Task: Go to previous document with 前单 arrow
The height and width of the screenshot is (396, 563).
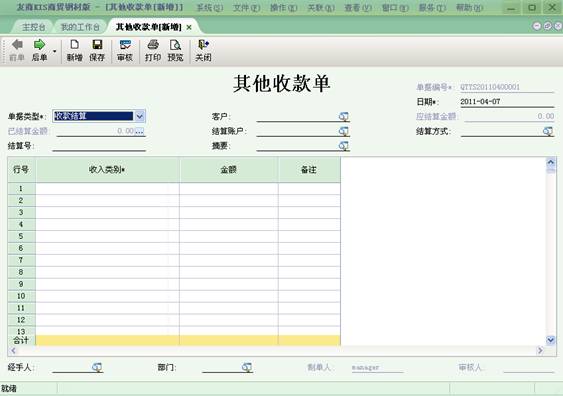Action: click(x=17, y=50)
